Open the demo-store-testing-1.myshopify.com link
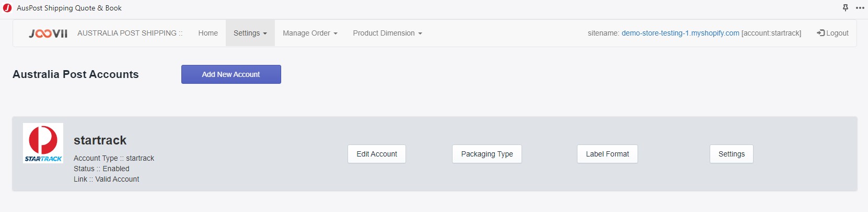Image resolution: width=868 pixels, height=212 pixels. click(x=680, y=33)
